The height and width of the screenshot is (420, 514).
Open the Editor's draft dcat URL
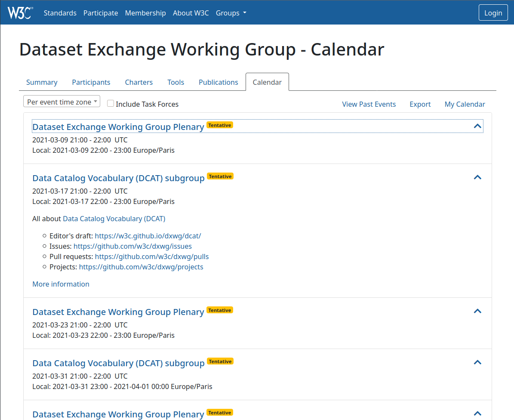point(148,236)
